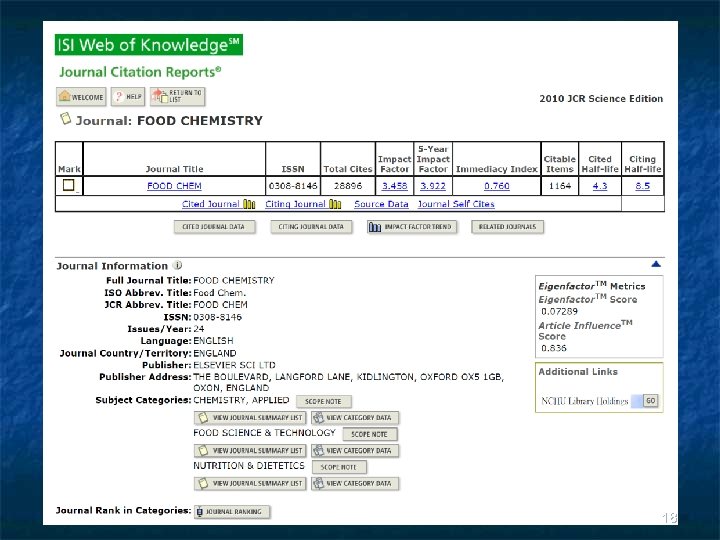Click the CITING JOURNAL DATA button

(x=311, y=227)
